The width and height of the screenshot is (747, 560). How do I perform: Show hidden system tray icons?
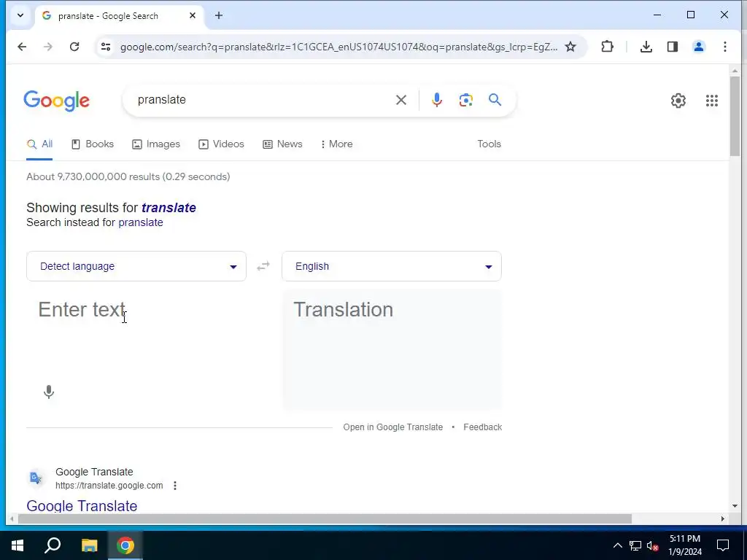point(617,545)
